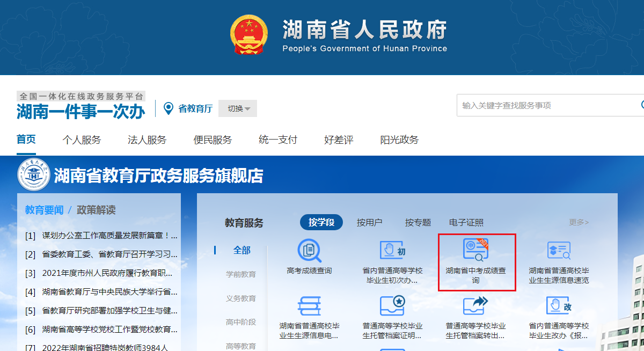This screenshot has width=644, height=351.
Task: Select 义务教育 in the school stage list
Action: coord(241,298)
